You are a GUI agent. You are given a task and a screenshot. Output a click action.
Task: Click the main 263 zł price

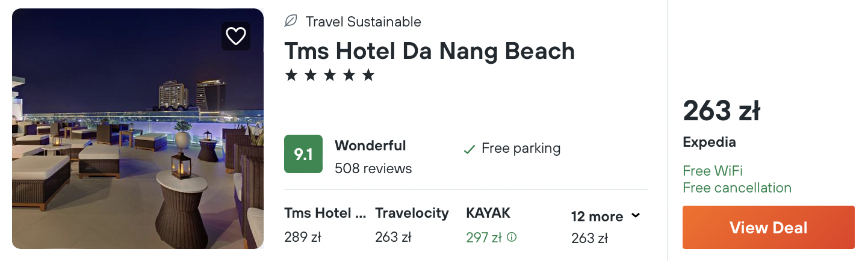(x=721, y=111)
